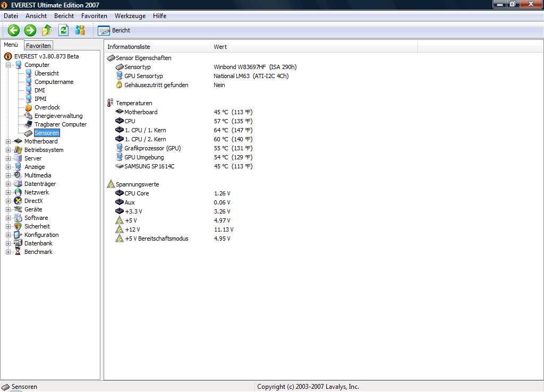Click the Overclock flame icon
The image size is (544, 392).
pos(29,107)
